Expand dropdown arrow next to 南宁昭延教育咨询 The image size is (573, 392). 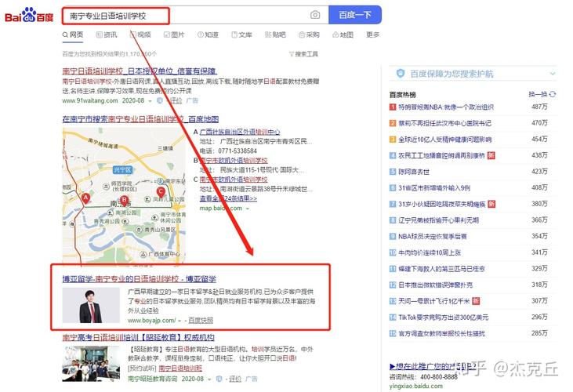209,379
